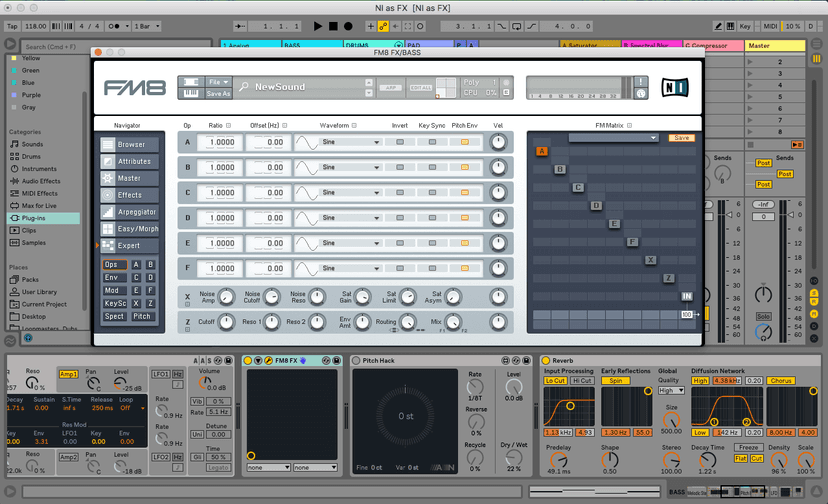Select the Ops expert sub-page
828x504 pixels.
click(115, 265)
